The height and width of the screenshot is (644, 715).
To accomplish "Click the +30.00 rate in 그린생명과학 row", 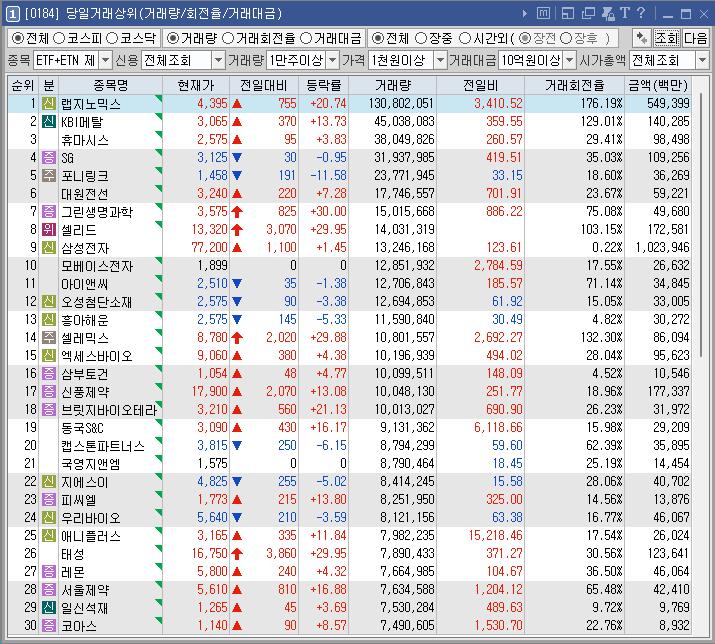I will click(328, 211).
